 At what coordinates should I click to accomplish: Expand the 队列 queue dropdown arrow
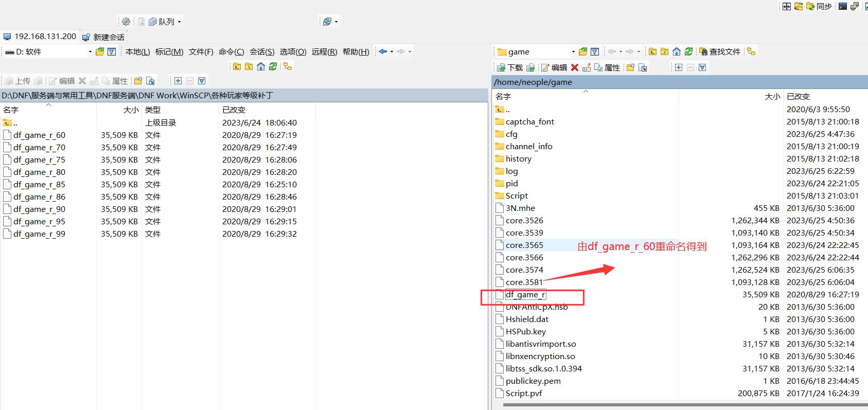tap(179, 22)
